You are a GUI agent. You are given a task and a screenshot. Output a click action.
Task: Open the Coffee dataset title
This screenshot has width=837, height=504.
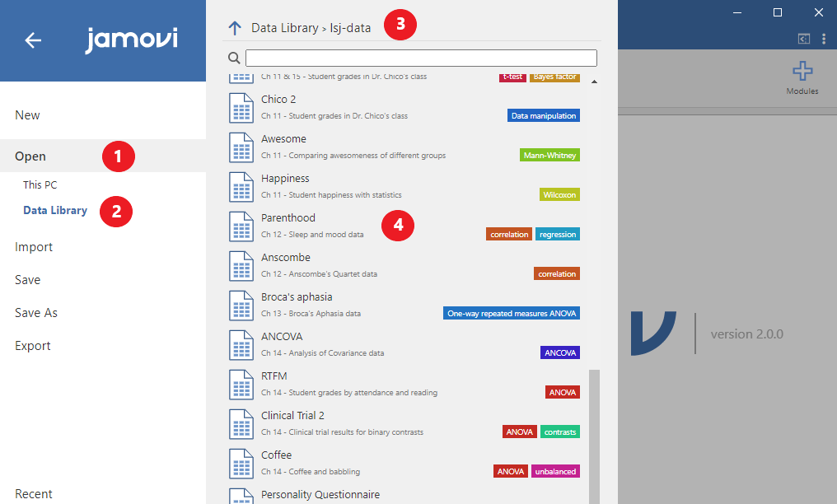pyautogui.click(x=277, y=455)
